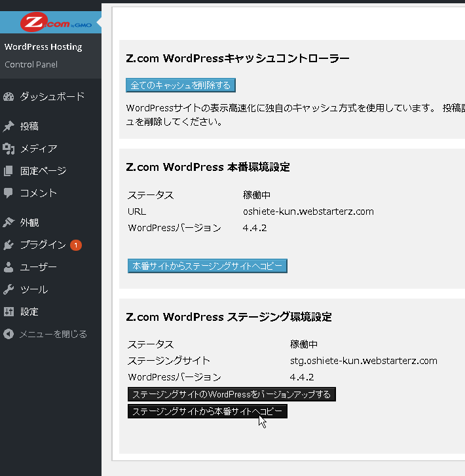Viewport: 465px width, 476px height.
Task: Click the dashboard gauge icon
Action: click(9, 96)
